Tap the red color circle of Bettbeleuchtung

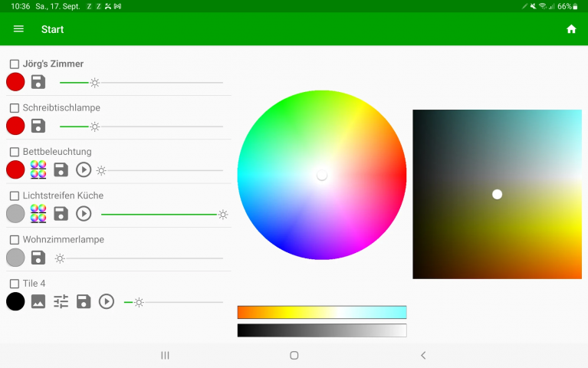tap(15, 169)
